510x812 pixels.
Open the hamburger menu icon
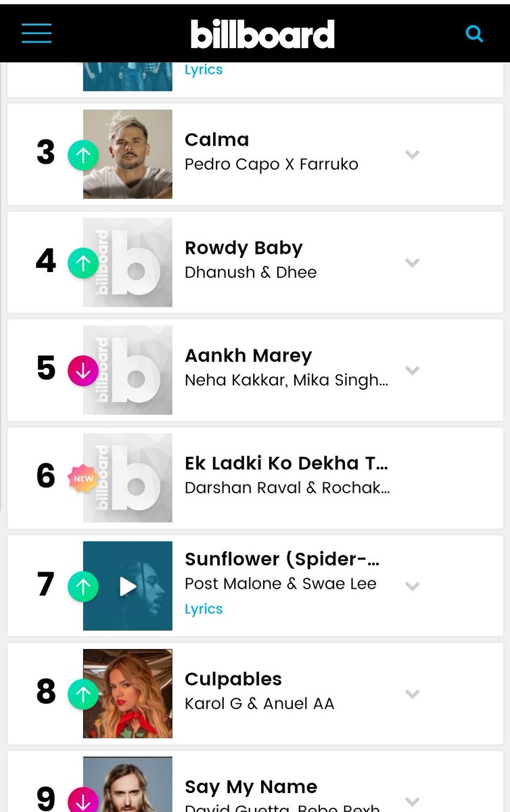click(37, 32)
